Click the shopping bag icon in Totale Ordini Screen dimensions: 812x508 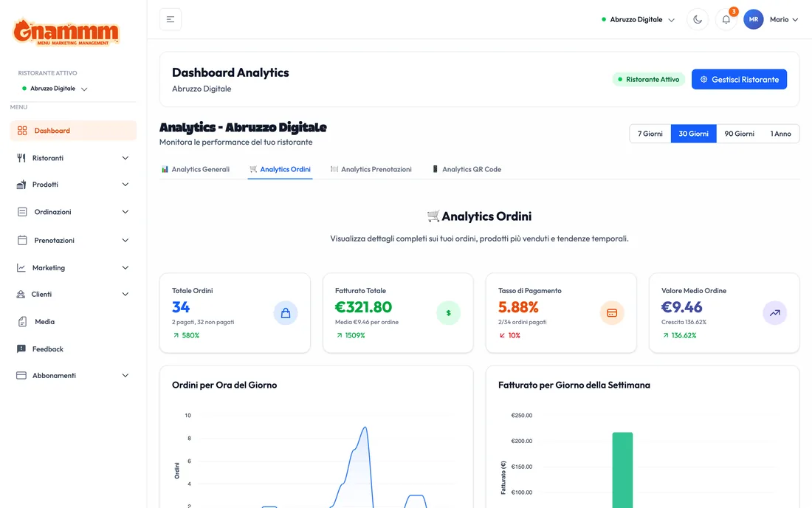pyautogui.click(x=286, y=313)
